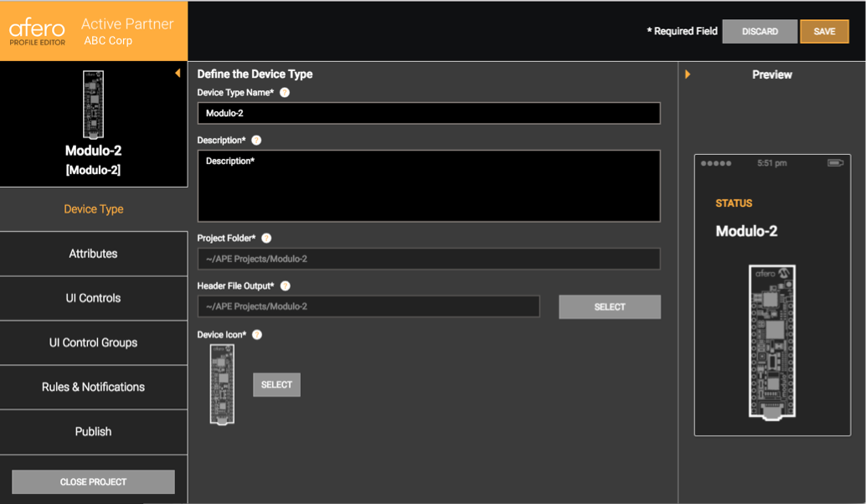The width and height of the screenshot is (866, 504).
Task: Click the STATUS label in Preview
Action: 734,203
